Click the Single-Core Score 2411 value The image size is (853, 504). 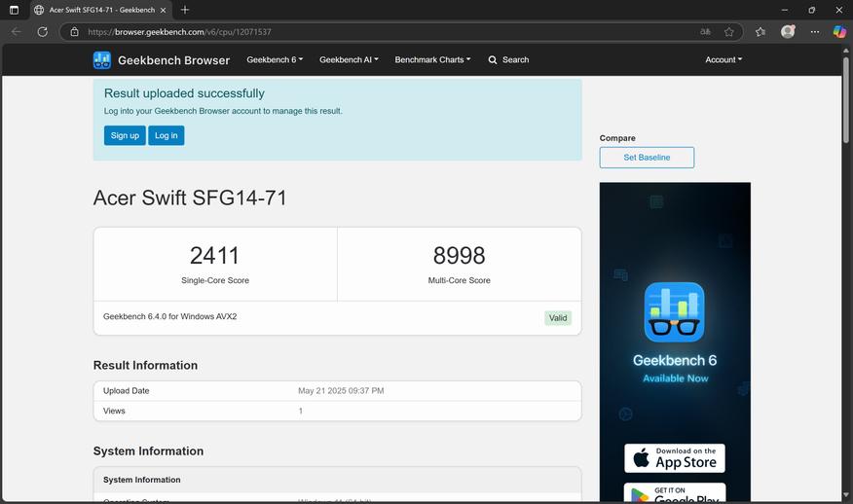coord(215,256)
